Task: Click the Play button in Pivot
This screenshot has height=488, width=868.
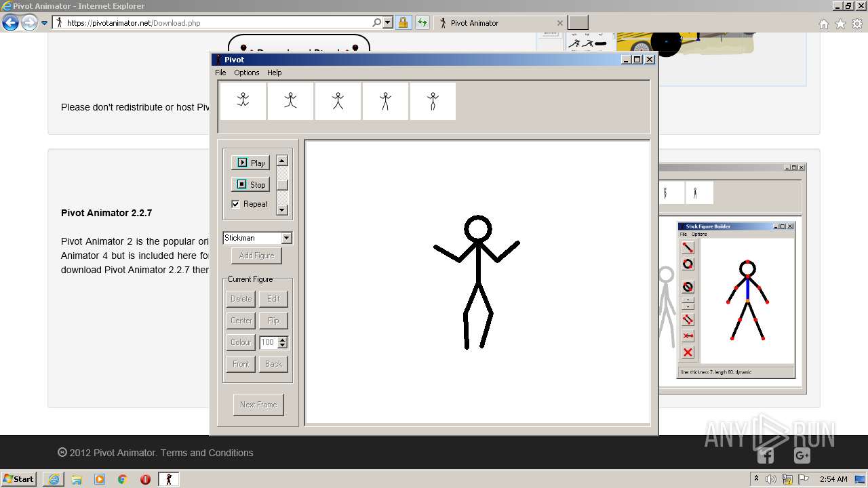Action: 250,163
